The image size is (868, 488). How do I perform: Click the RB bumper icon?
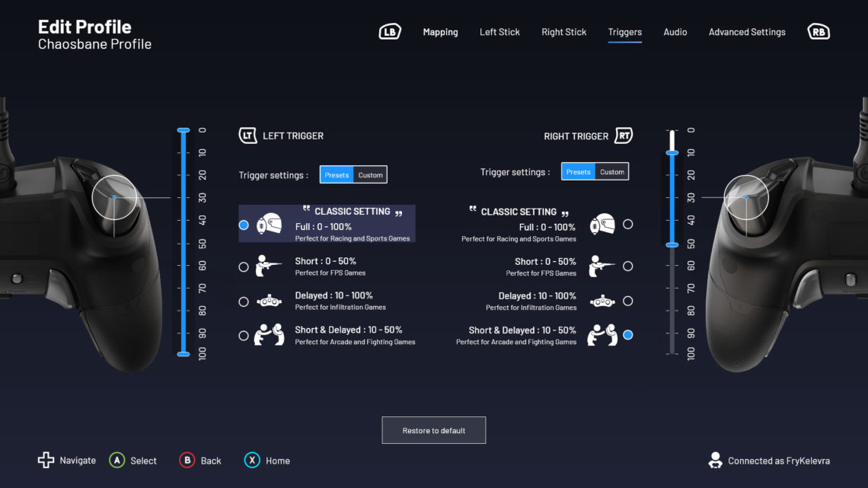point(819,31)
